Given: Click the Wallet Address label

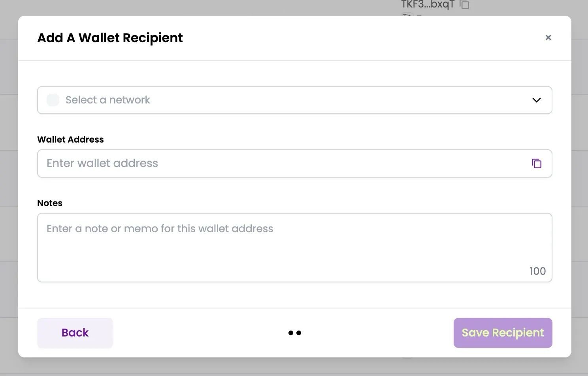Looking at the screenshot, I should pos(70,139).
